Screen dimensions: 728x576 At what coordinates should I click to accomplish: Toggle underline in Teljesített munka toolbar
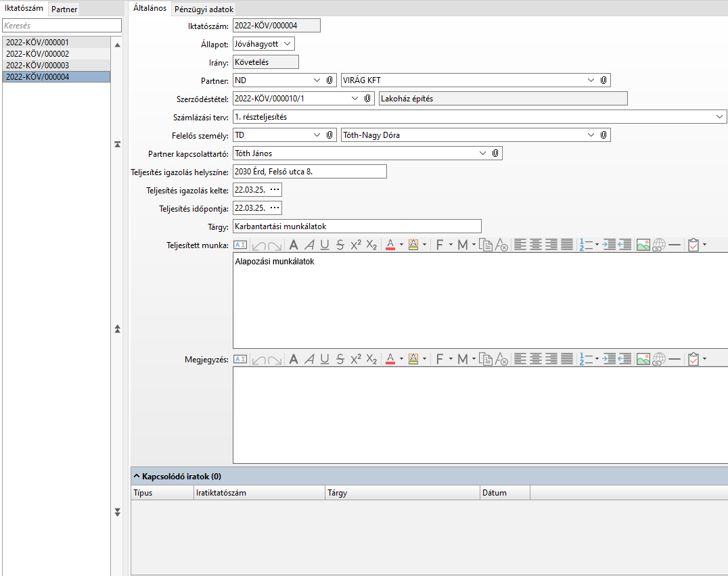pos(325,245)
